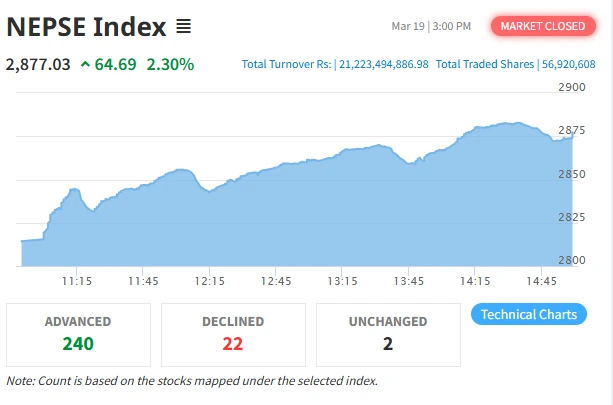Select the DECLINED 22 stocks box
This screenshot has height=405, width=613.
click(233, 334)
